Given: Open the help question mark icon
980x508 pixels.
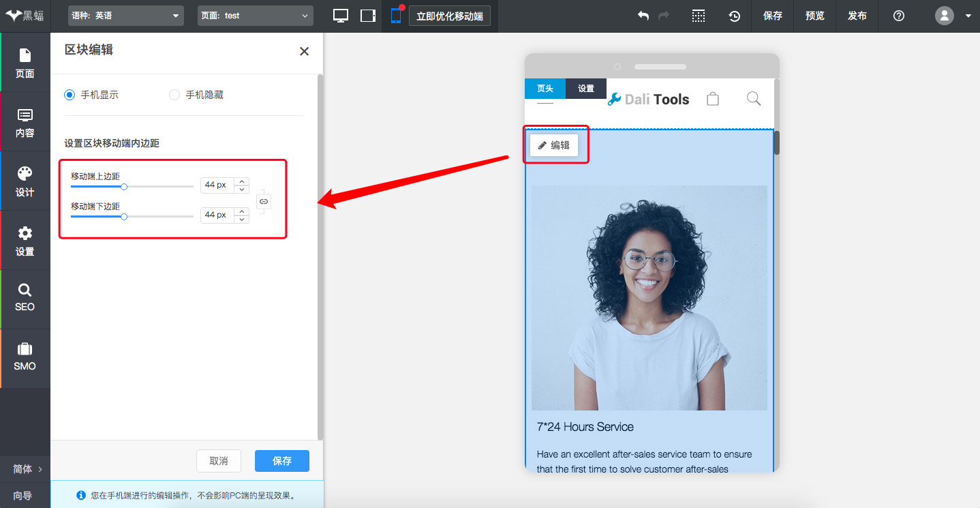Looking at the screenshot, I should pyautogui.click(x=898, y=16).
